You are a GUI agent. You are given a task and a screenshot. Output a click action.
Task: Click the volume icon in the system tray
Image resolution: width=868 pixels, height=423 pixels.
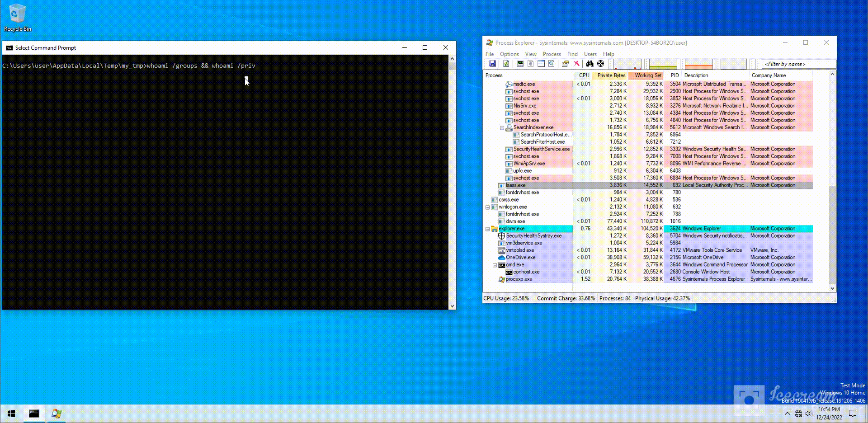(809, 414)
